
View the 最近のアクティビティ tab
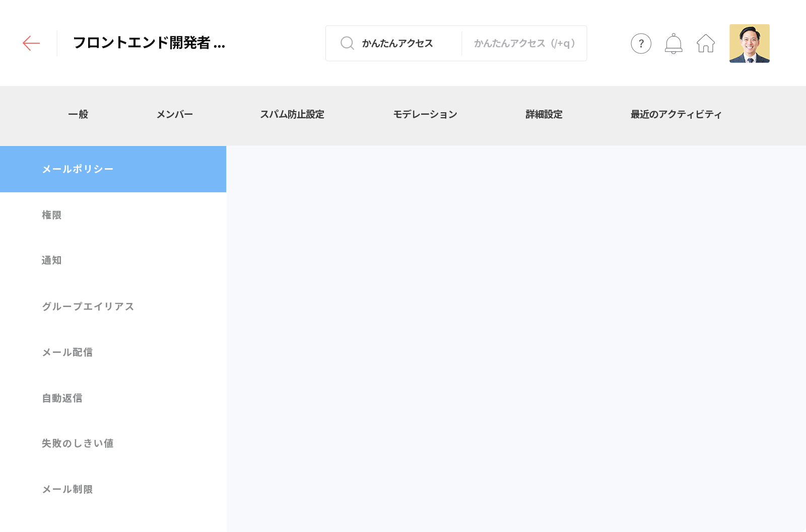click(x=676, y=115)
